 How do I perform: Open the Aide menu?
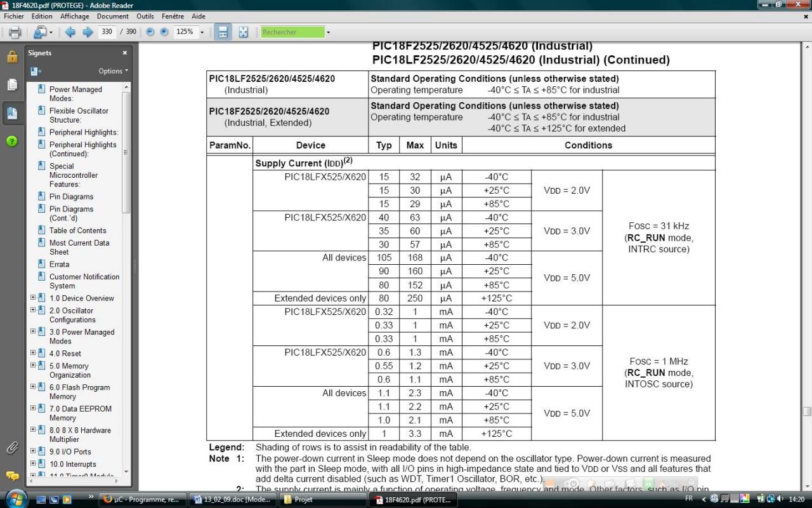click(x=199, y=16)
